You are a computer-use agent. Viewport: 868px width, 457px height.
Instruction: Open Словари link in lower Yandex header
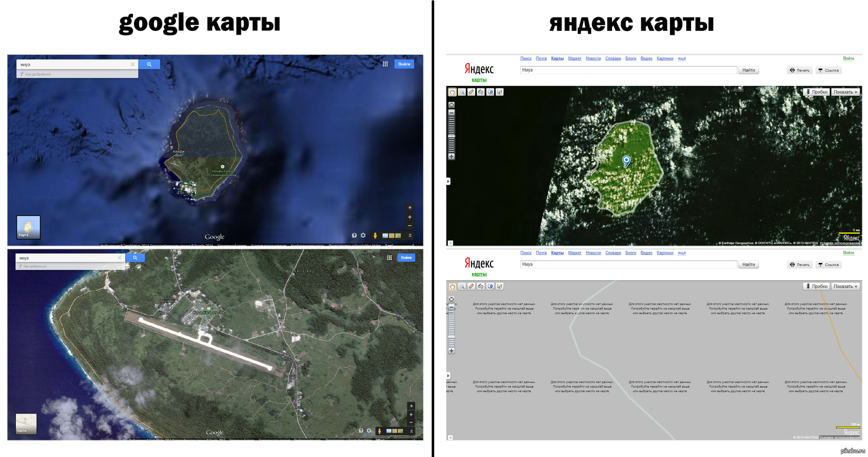coord(613,253)
